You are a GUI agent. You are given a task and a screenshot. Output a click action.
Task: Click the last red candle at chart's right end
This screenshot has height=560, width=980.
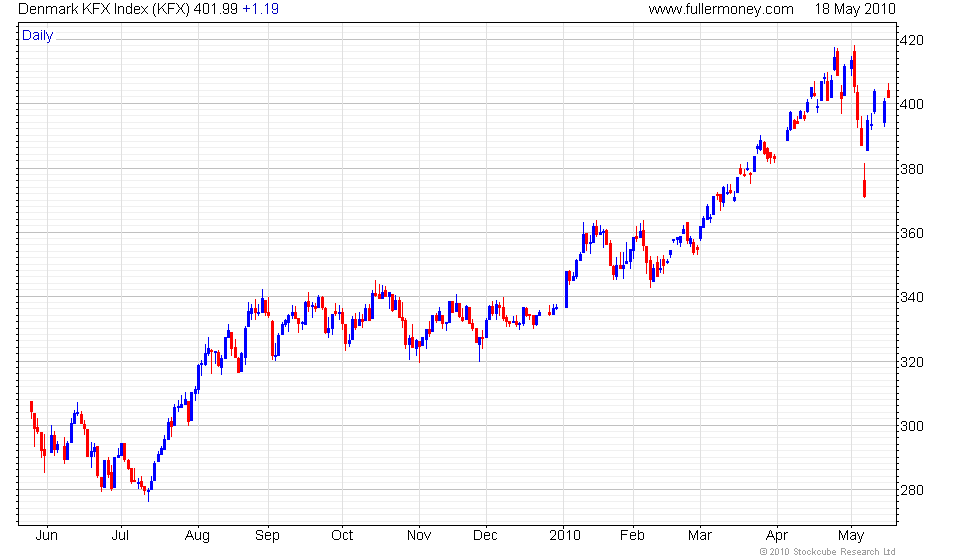click(889, 91)
